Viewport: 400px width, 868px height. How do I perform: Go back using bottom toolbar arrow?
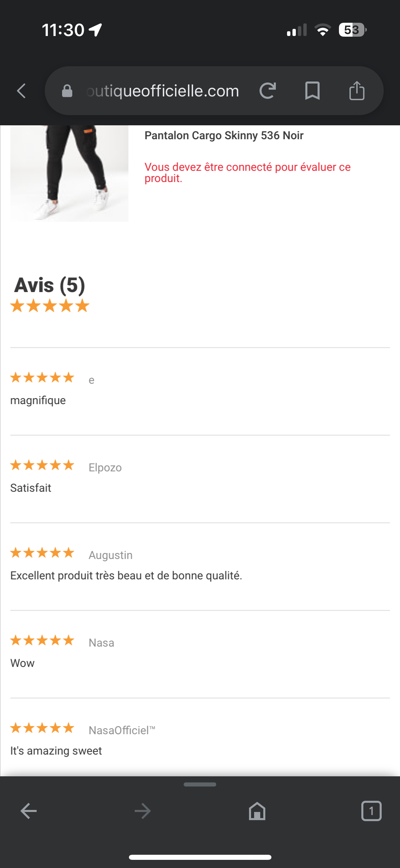[28, 811]
